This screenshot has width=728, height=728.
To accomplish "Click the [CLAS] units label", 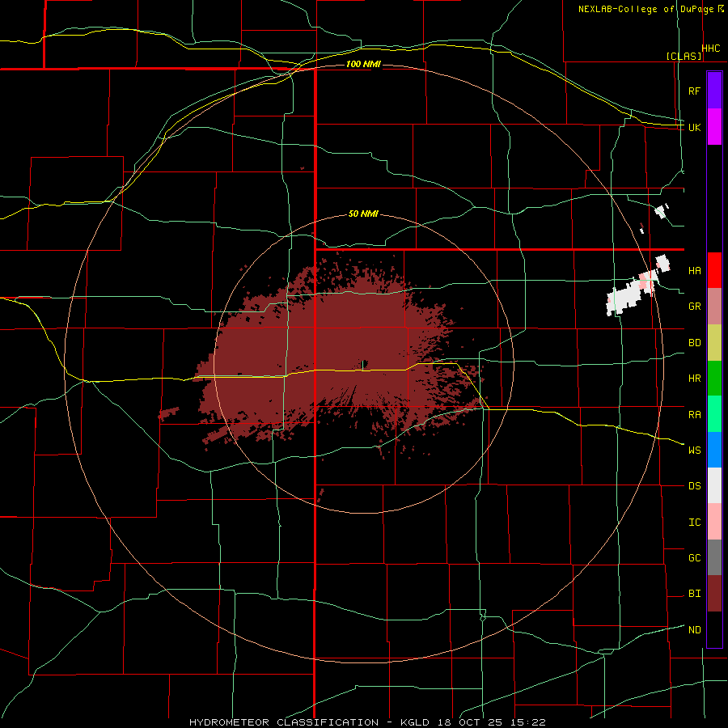I will [684, 56].
